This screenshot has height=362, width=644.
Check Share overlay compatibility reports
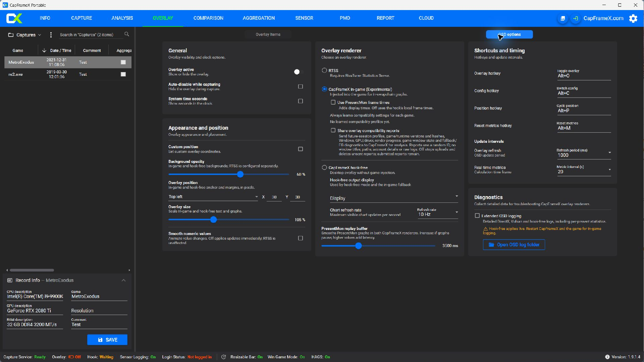[333, 130]
